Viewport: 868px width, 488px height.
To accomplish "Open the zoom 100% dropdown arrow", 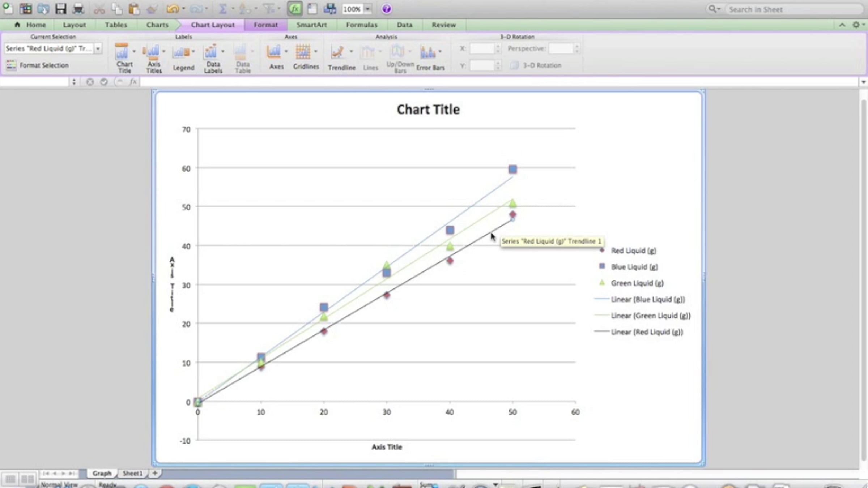I will [x=367, y=9].
